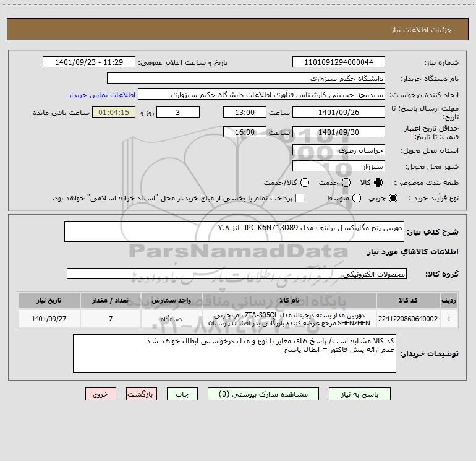Open the اطلاعات تماس خریدار link
476x461 pixels.
[x=102, y=95]
